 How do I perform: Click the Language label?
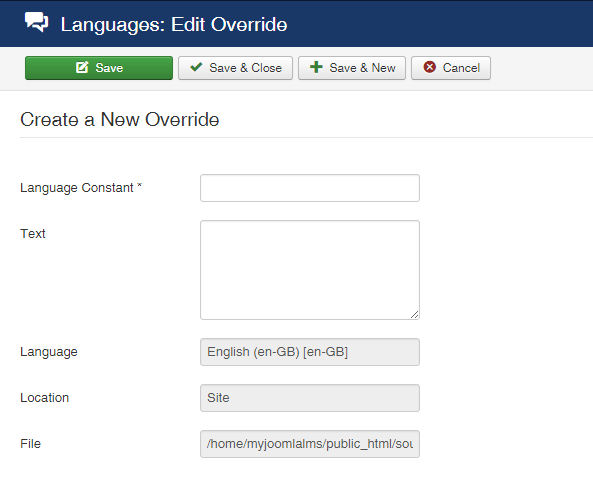pyautogui.click(x=49, y=352)
